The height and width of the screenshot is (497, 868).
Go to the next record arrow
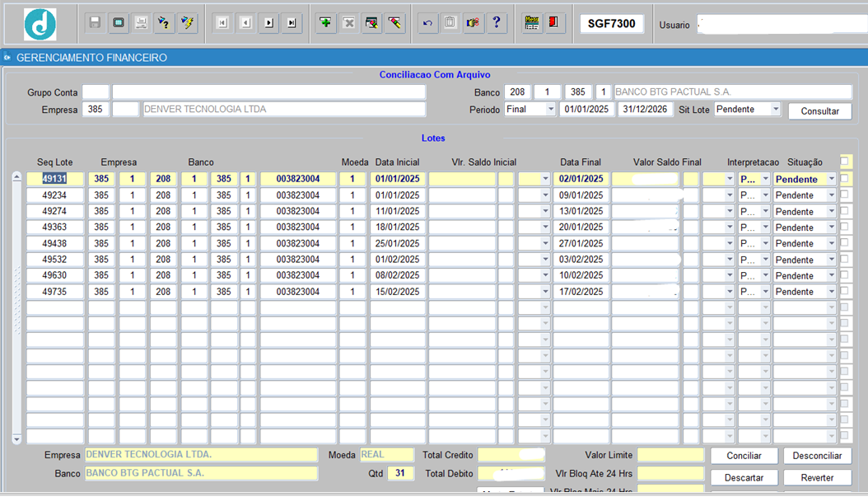click(269, 23)
